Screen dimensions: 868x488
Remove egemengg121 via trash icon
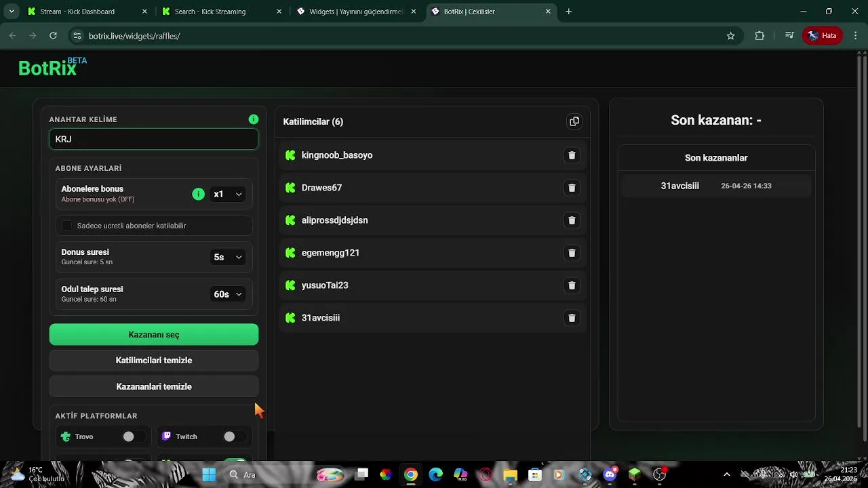click(x=572, y=253)
